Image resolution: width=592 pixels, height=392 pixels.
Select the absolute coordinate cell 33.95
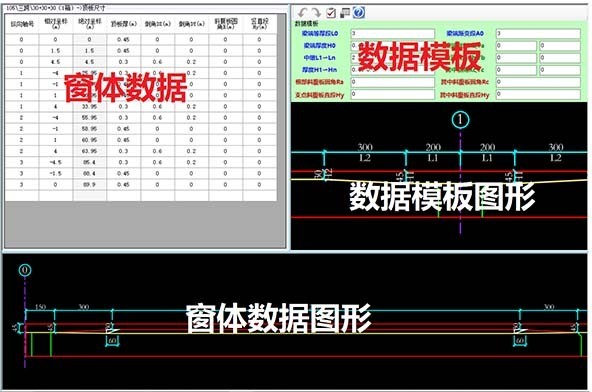point(89,106)
